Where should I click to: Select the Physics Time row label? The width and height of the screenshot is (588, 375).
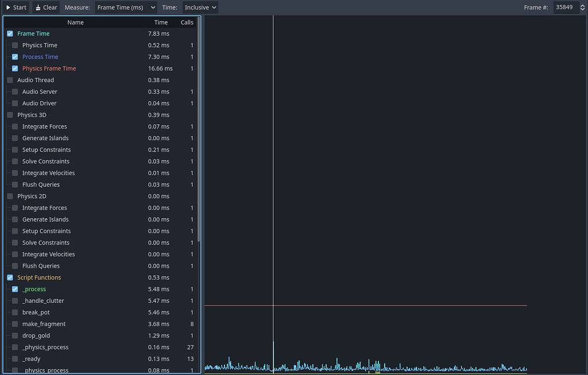[x=40, y=45]
